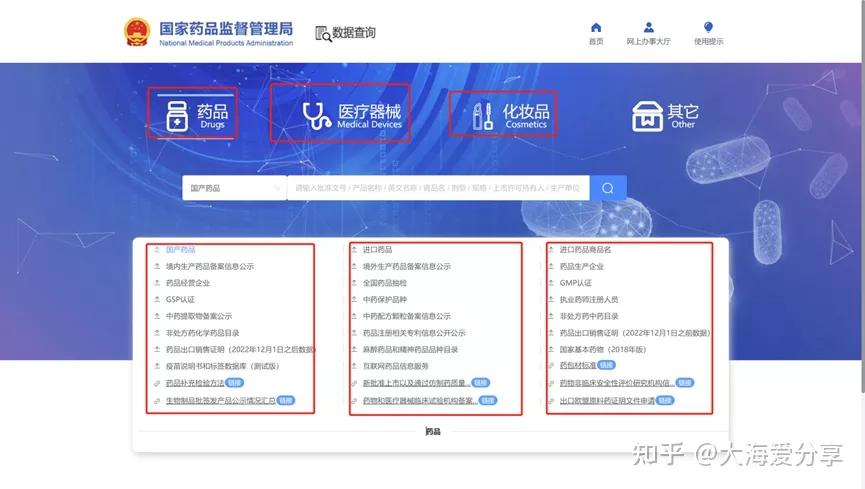Open the 国产药品 database entry
The height and width of the screenshot is (489, 865).
point(180,250)
